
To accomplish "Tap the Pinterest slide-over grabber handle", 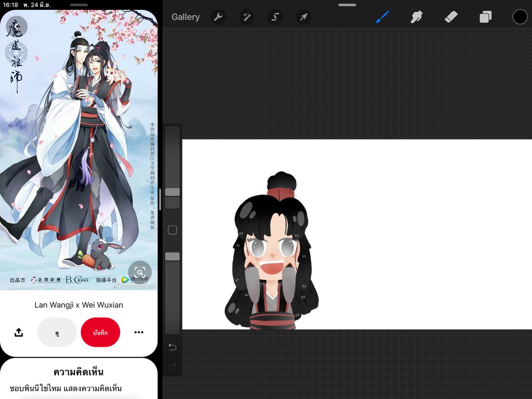I will 79,4.
